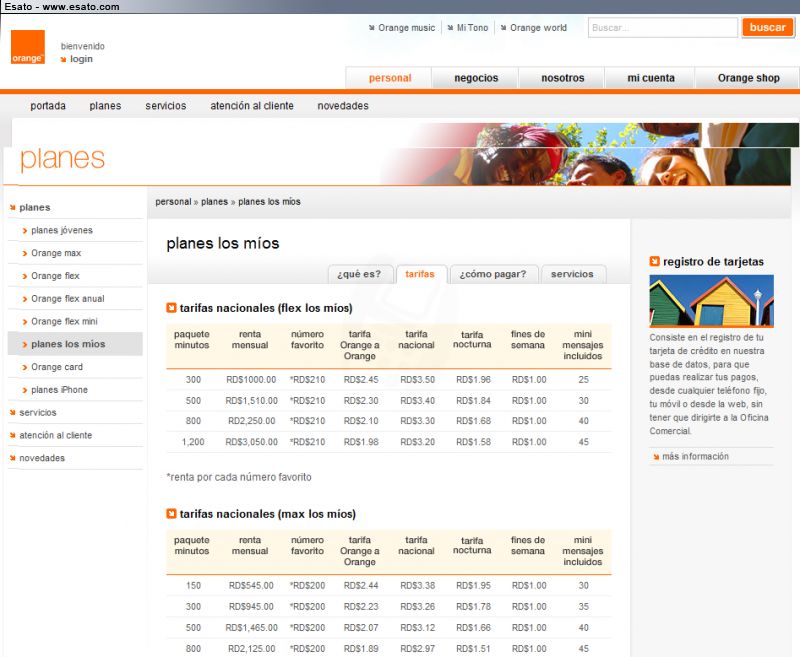
Task: Click the arrow icon next to Orange world
Action: click(504, 28)
